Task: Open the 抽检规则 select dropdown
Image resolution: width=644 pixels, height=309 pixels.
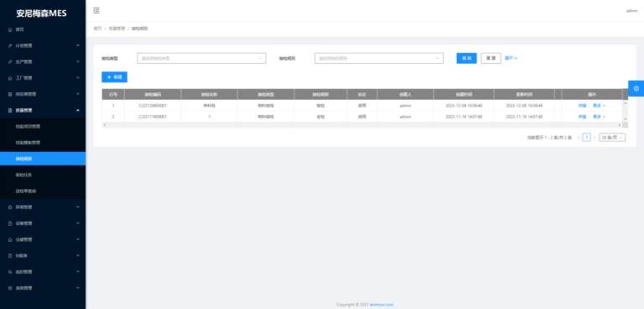Action: coord(379,59)
